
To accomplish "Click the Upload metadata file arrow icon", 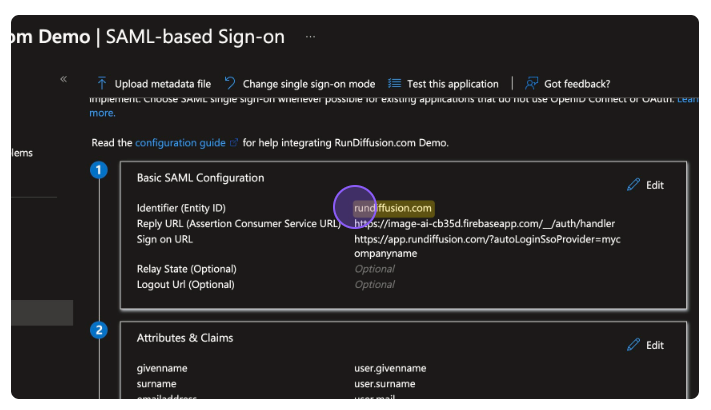I will tap(102, 84).
